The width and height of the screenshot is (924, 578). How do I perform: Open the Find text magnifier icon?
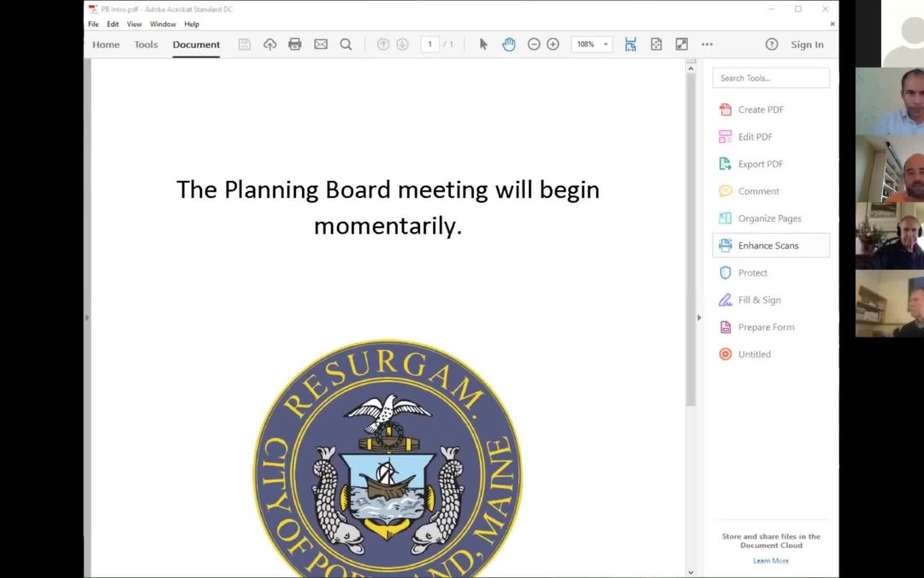tap(346, 45)
